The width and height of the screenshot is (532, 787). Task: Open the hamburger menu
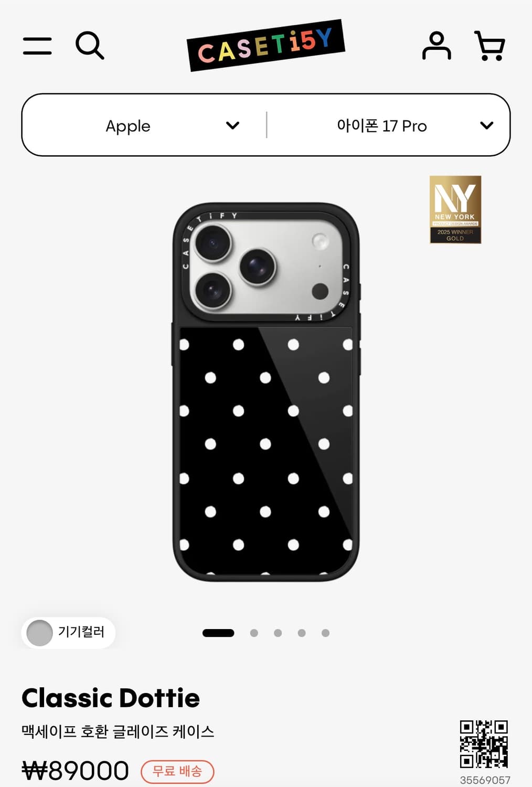click(37, 46)
